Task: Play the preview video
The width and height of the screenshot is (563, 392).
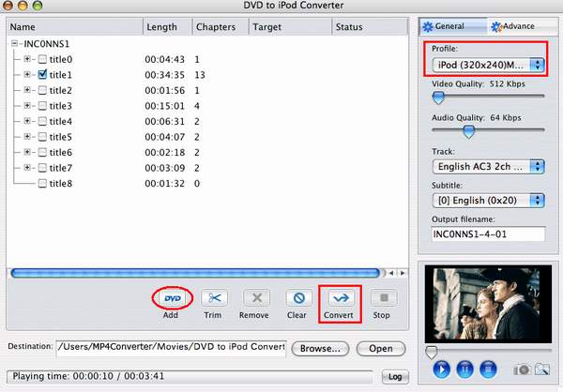Action: click(442, 369)
